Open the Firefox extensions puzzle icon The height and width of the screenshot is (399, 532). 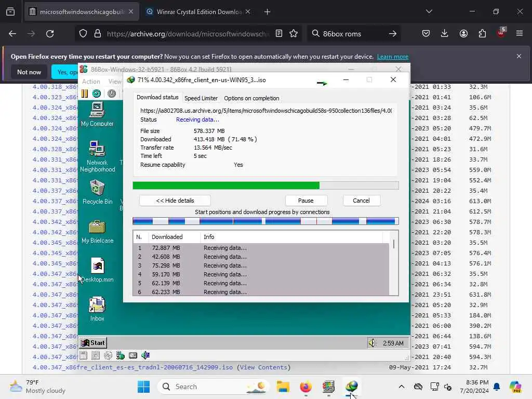(482, 34)
